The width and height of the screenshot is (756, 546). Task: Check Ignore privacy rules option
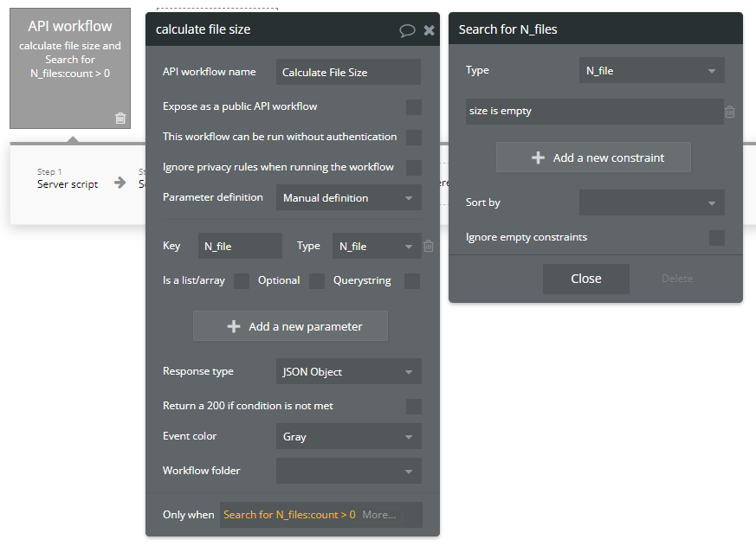[x=414, y=168]
